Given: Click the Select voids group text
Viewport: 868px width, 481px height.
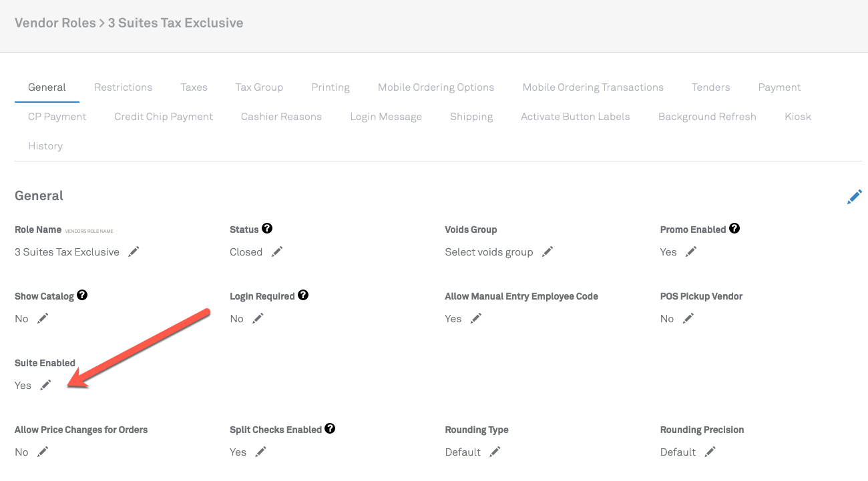Looking at the screenshot, I should [489, 252].
